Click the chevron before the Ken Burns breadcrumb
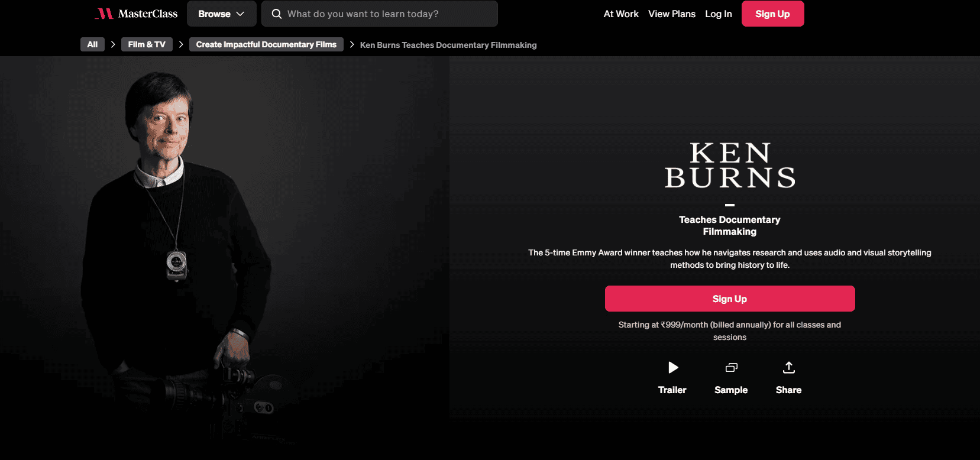 coord(352,44)
